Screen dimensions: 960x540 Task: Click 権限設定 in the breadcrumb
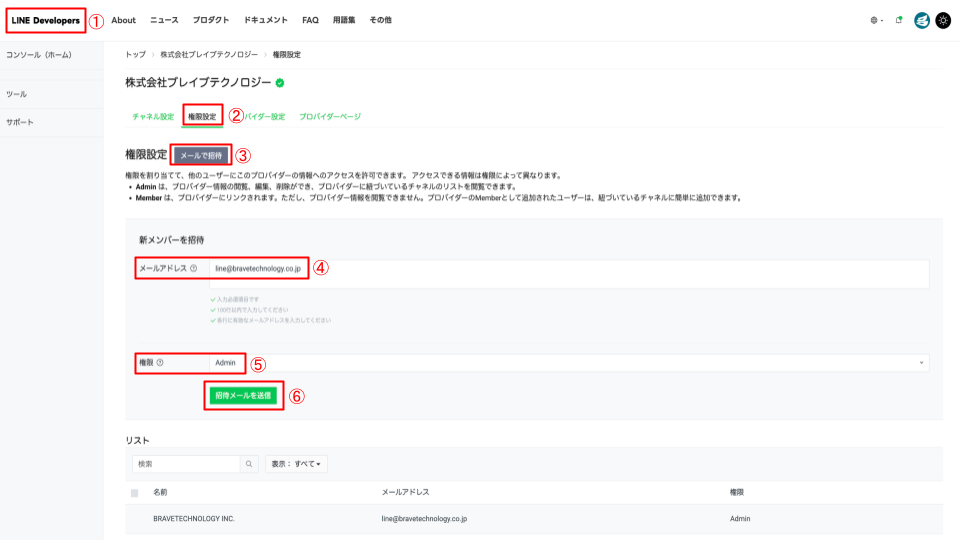(287, 54)
